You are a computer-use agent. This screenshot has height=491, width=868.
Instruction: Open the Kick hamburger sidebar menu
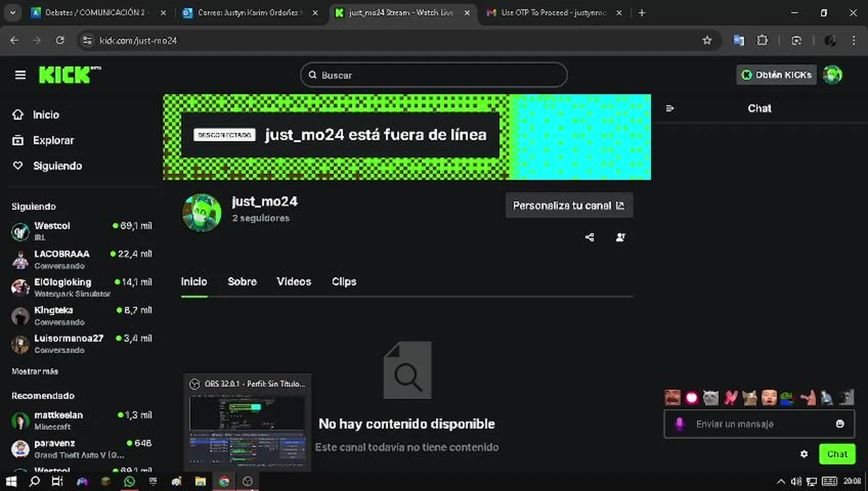20,75
